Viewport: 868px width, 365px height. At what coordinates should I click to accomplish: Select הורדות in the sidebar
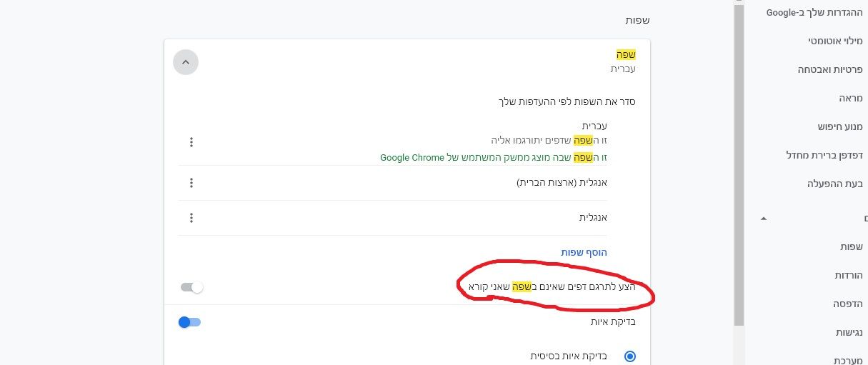coord(849,275)
